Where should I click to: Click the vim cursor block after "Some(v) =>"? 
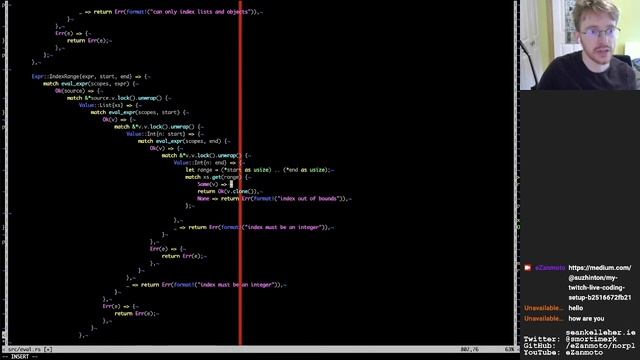pos(231,184)
